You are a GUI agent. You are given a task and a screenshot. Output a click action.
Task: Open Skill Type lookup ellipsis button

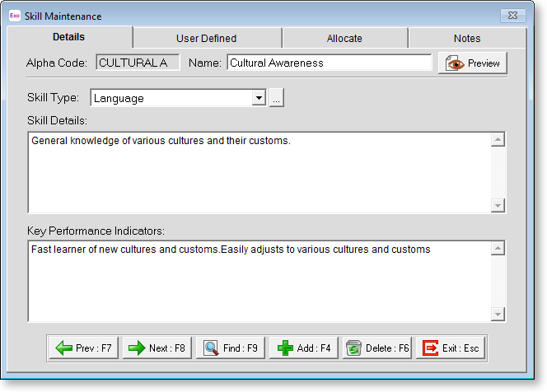(276, 98)
